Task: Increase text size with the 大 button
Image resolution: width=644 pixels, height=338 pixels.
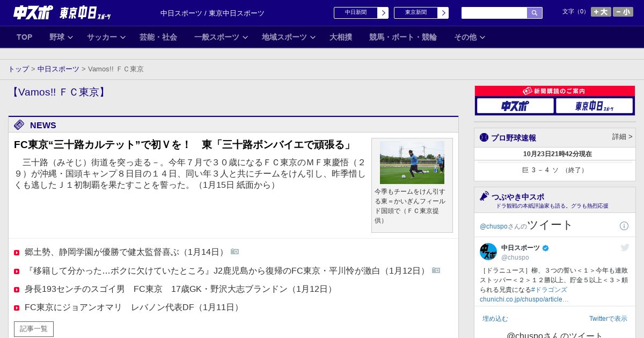Action: 601,12
